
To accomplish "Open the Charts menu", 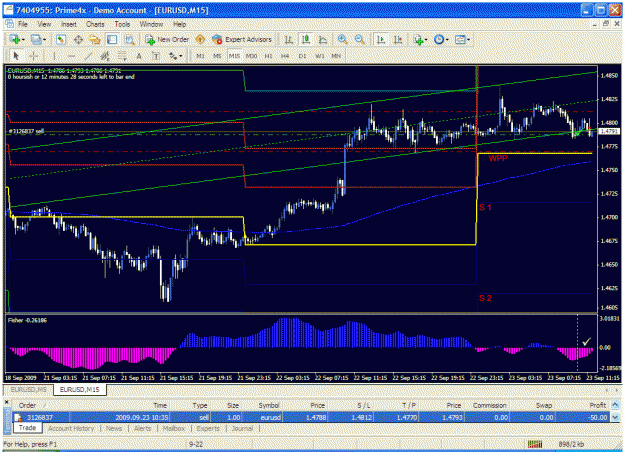I will click(x=95, y=24).
